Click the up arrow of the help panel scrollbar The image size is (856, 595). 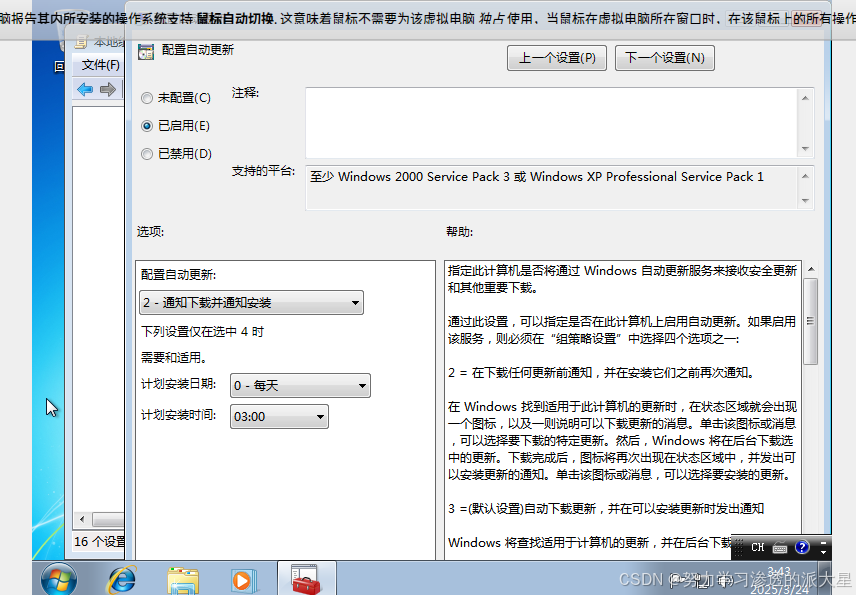[811, 269]
